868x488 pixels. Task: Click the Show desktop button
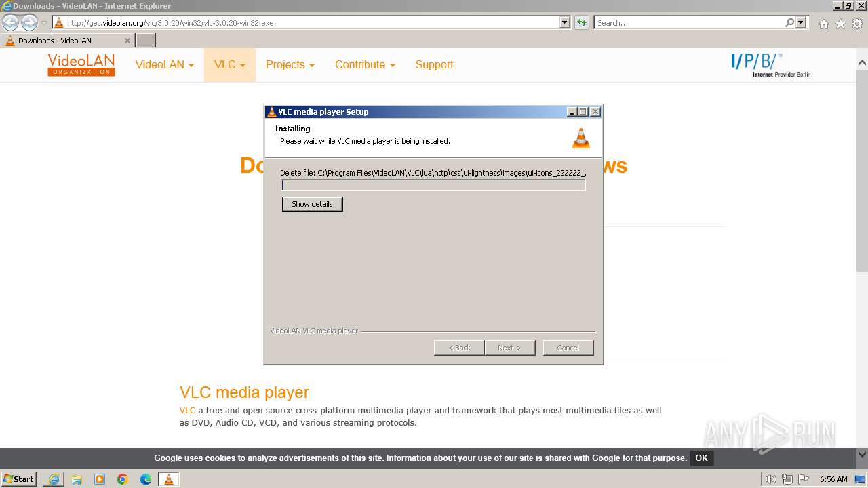(860, 479)
